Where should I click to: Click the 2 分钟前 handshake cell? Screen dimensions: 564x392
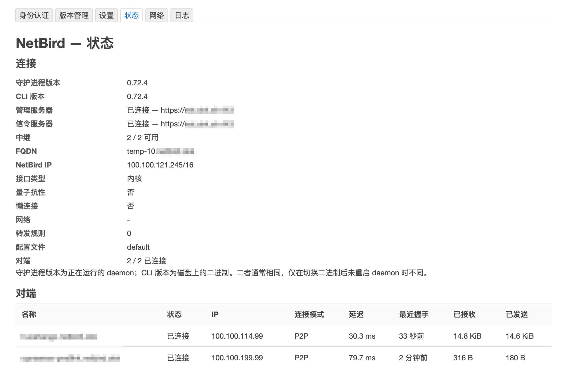[413, 358]
